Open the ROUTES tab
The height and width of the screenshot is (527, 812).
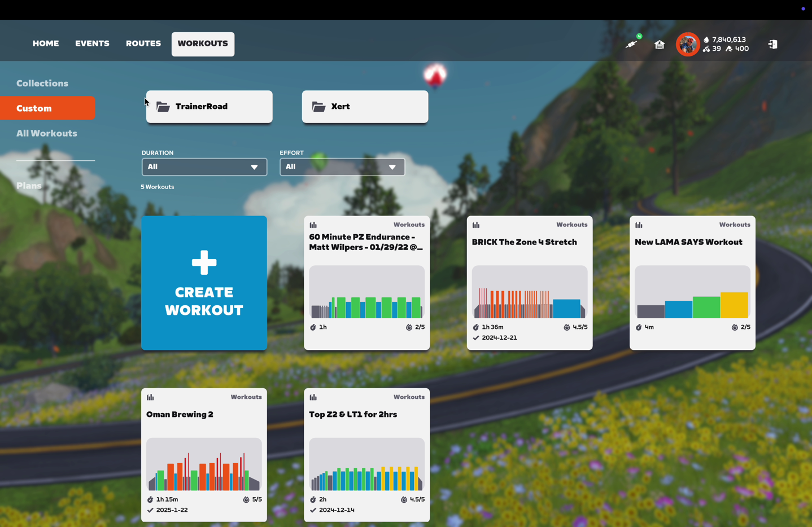143,43
